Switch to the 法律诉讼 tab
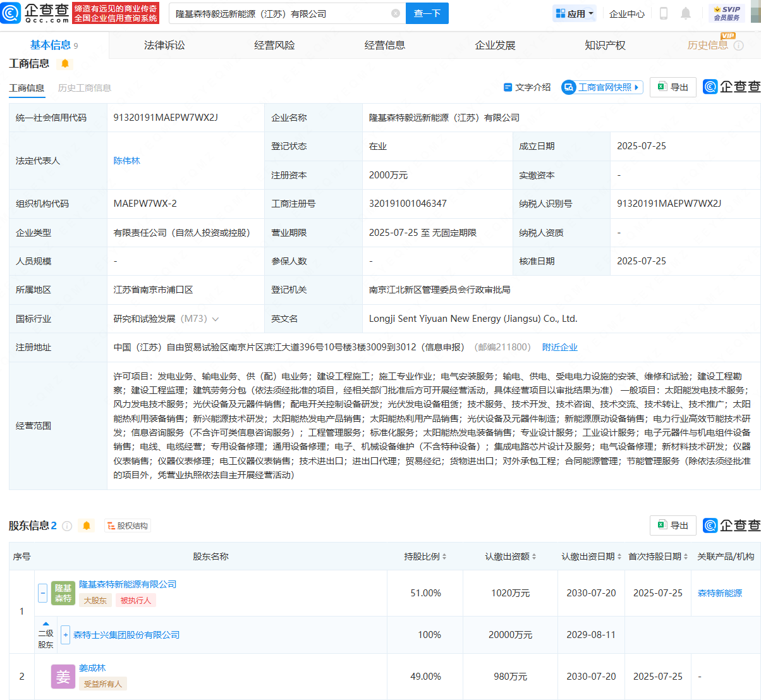 (x=164, y=45)
